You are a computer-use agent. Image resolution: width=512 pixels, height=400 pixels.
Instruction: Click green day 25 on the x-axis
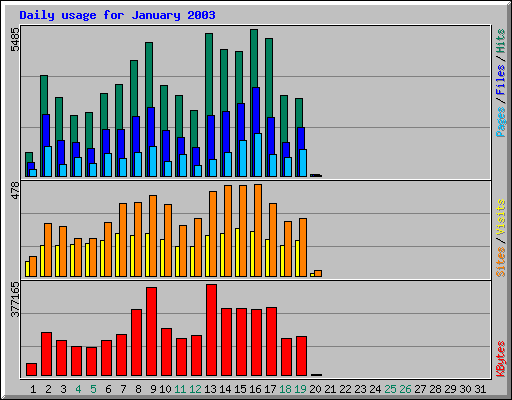pyautogui.click(x=390, y=389)
